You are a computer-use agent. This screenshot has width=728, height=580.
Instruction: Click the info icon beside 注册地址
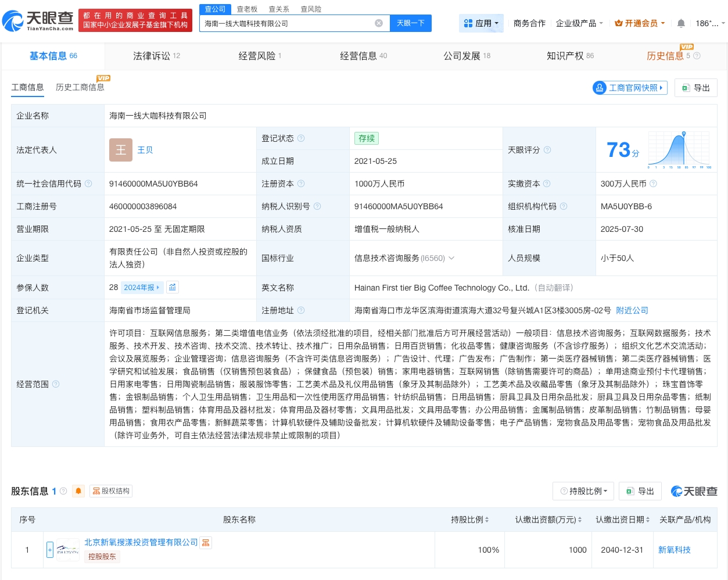click(301, 310)
